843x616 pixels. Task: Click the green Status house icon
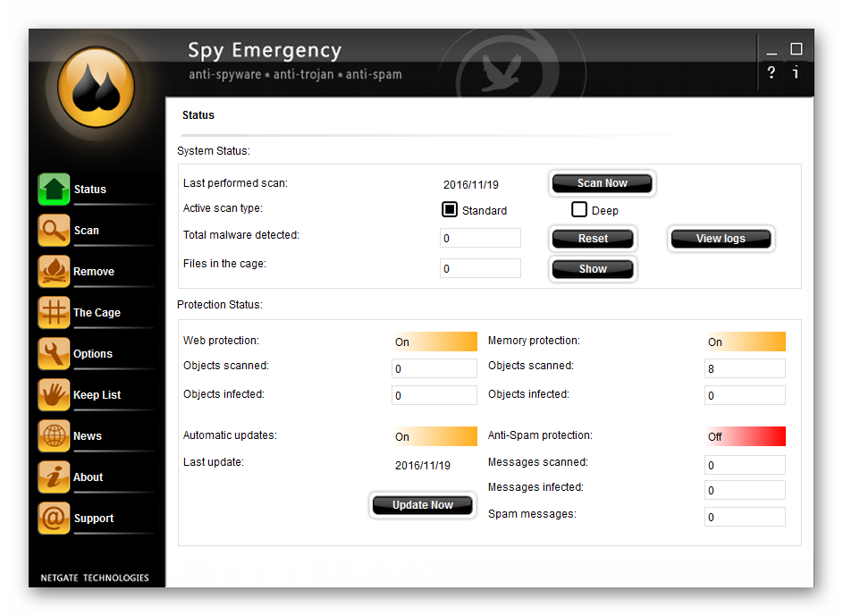coord(54,190)
